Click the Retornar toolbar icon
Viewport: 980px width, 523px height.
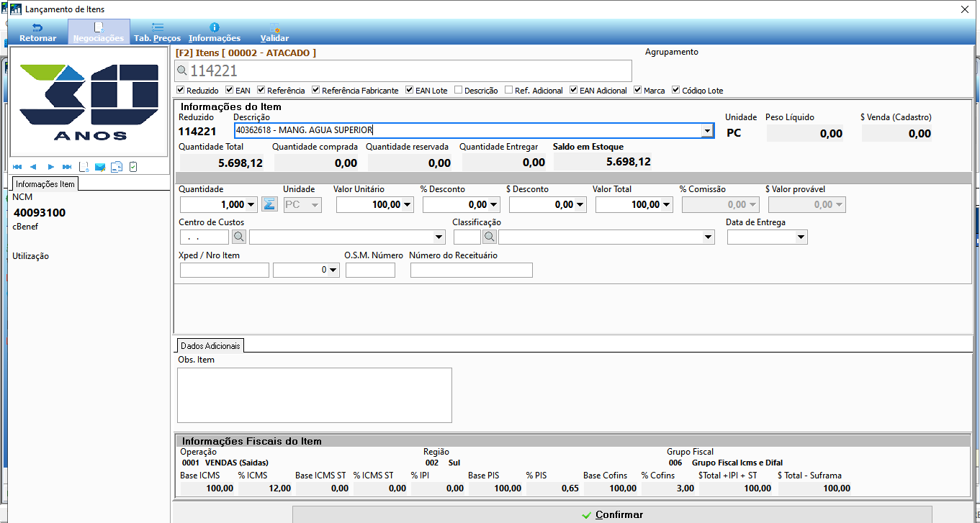pos(37,32)
